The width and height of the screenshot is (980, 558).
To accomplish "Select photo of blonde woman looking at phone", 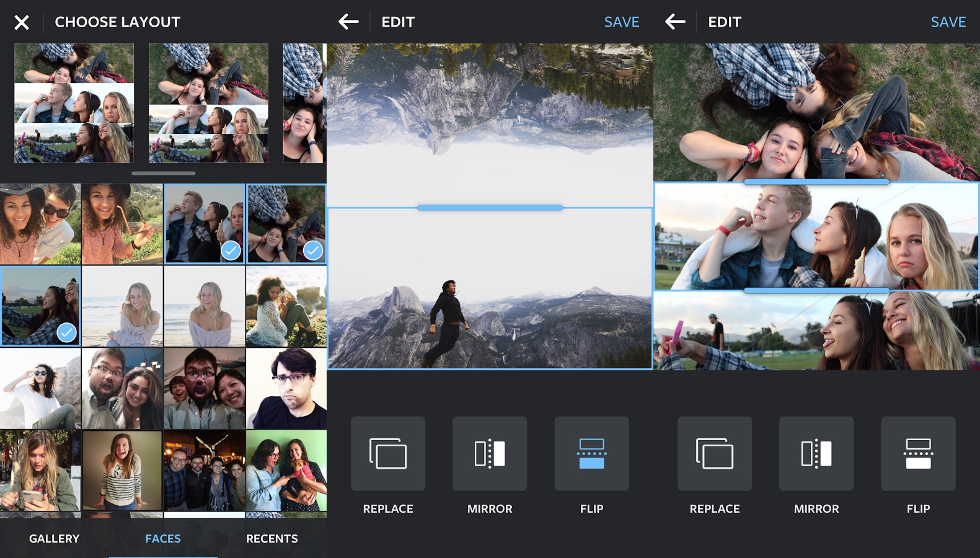I will pyautogui.click(x=40, y=471).
